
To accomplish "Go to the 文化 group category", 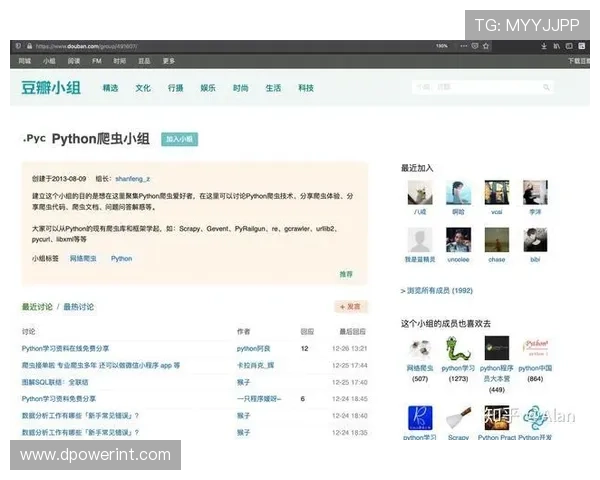I will (x=143, y=88).
